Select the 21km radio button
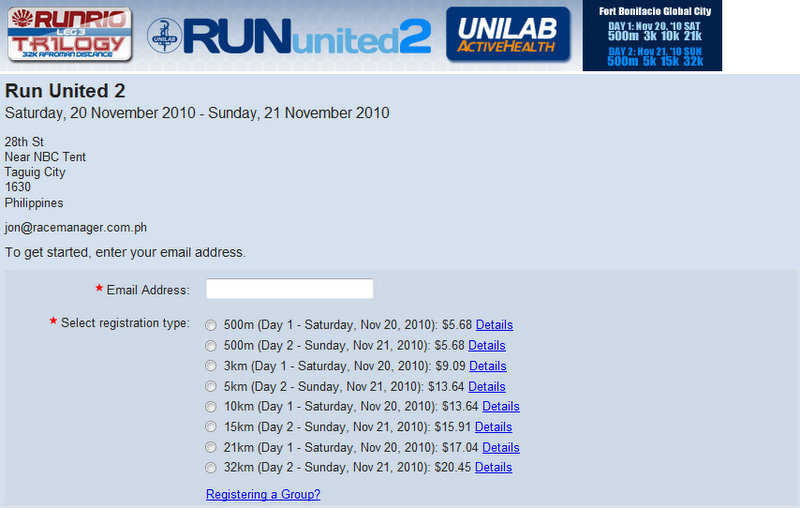Screen dimensions: 800x508 [210, 448]
